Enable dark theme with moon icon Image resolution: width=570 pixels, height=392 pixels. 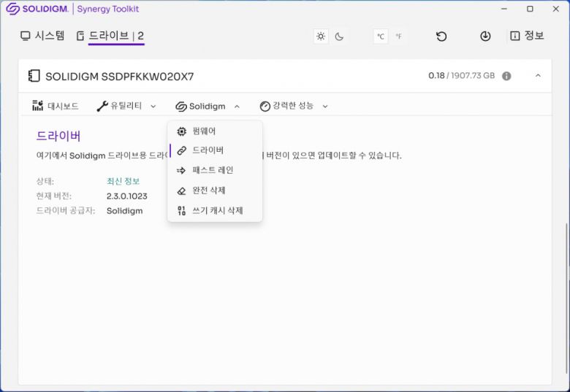point(339,36)
